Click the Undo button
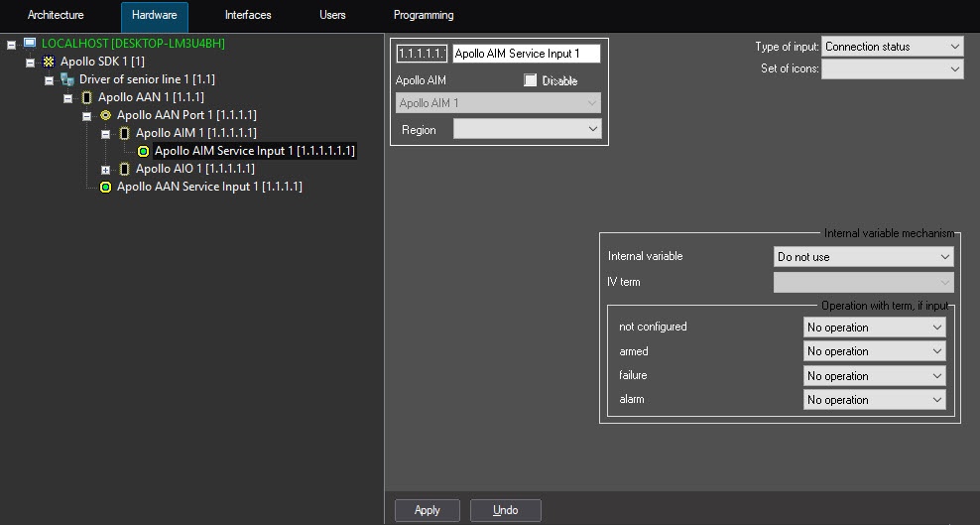Screen dimensions: 980x525 tap(506, 510)
